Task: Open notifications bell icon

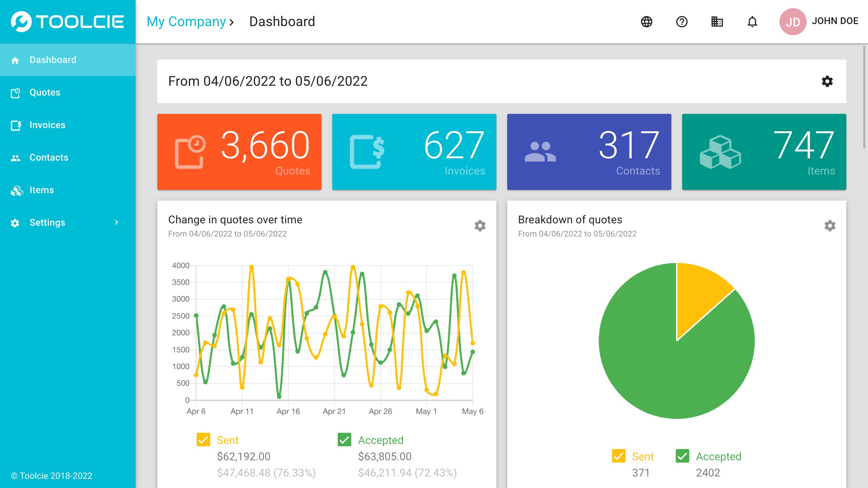Action: pos(752,22)
